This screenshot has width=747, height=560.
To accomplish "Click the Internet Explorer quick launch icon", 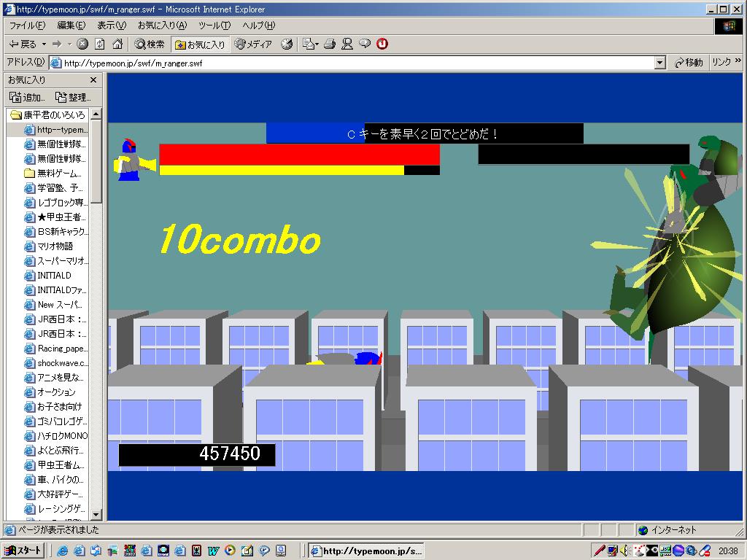I will tap(63, 551).
